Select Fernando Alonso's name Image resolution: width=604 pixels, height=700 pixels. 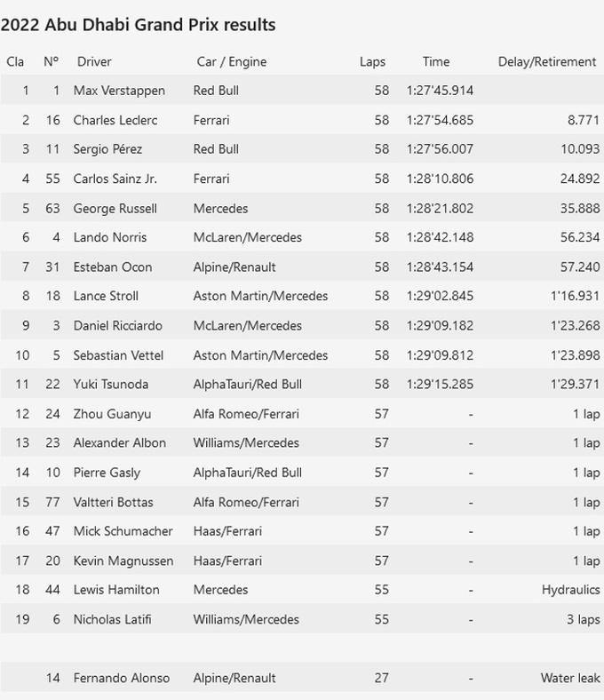click(x=121, y=678)
